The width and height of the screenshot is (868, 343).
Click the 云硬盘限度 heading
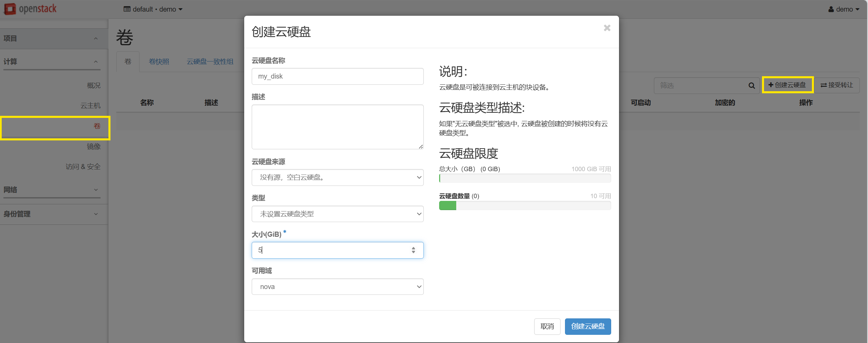coord(469,153)
